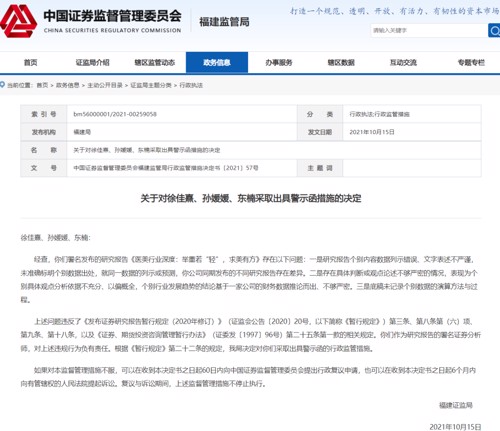Screen dimensions: 500x431
Task: Click index number bm56000001/2021-00259058
Action: click(x=115, y=114)
